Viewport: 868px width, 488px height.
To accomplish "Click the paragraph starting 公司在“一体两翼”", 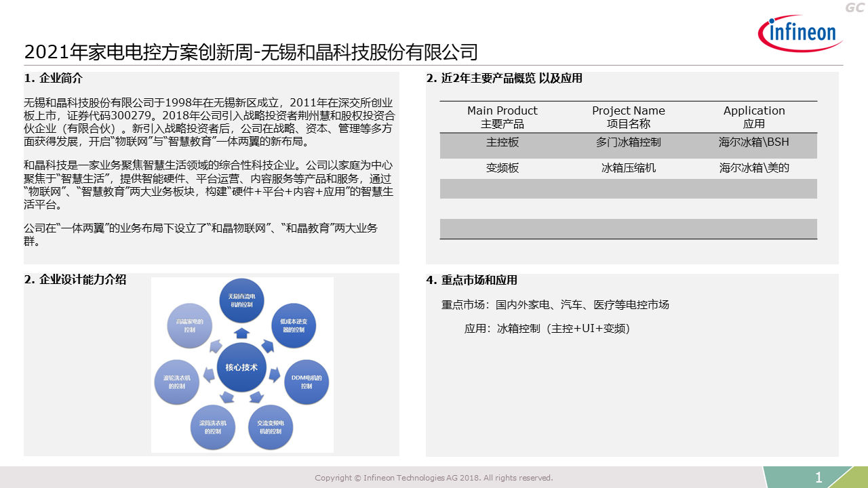I will 201,235.
